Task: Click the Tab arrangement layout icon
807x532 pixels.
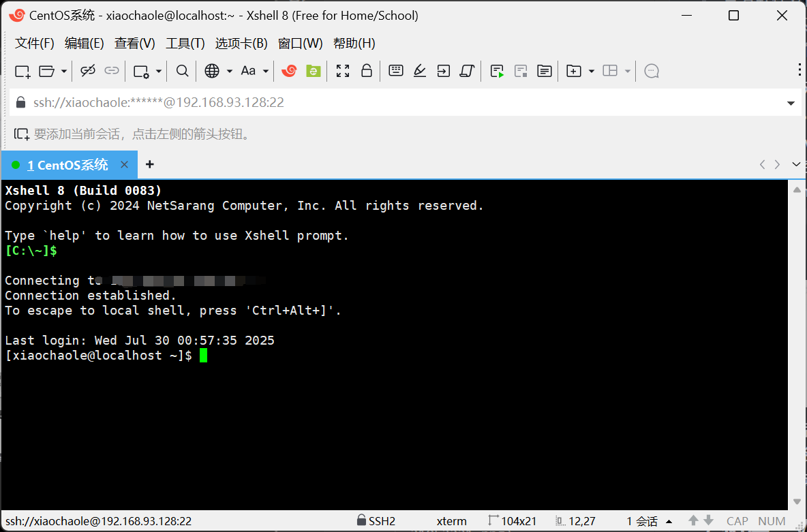Action: pyautogui.click(x=610, y=71)
